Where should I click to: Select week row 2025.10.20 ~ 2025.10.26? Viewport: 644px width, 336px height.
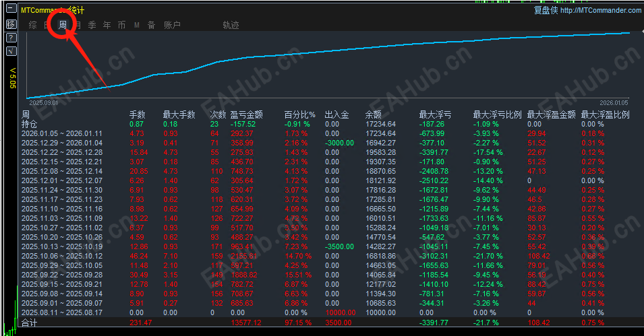coord(62,237)
